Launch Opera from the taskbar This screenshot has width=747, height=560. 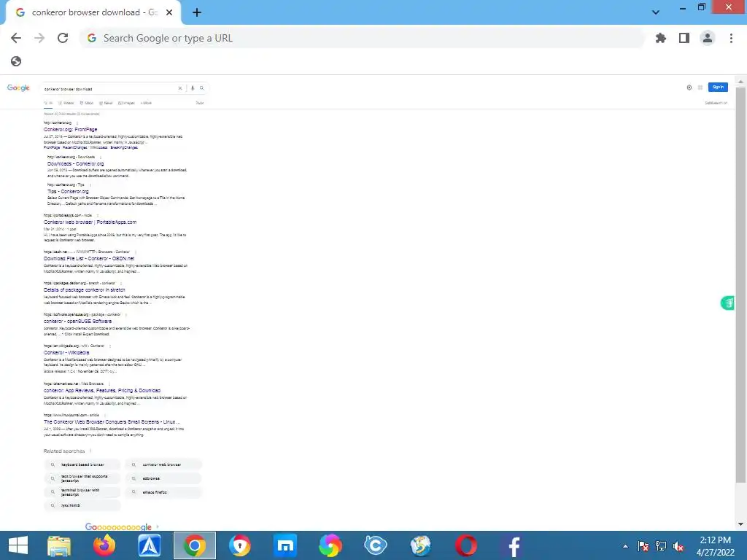(466, 545)
